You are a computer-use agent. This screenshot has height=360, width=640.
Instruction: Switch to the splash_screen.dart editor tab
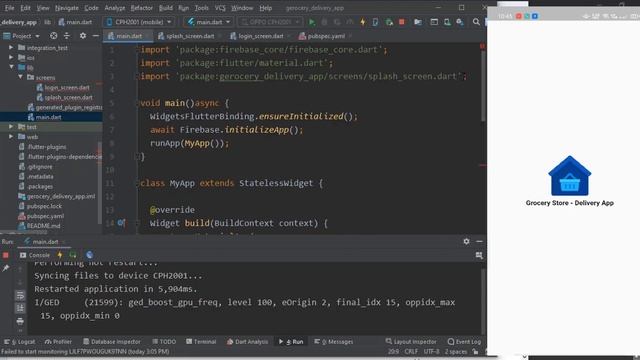coord(190,36)
